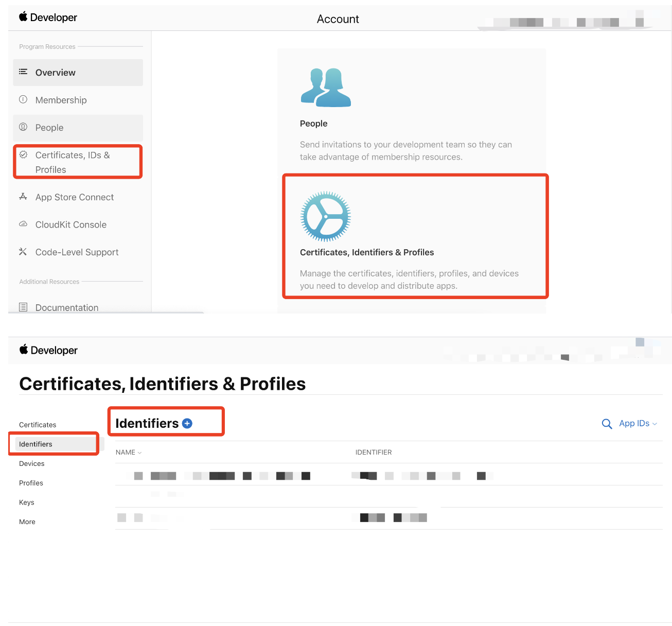Click the App Store Connect icon
672x626 pixels.
click(x=23, y=196)
